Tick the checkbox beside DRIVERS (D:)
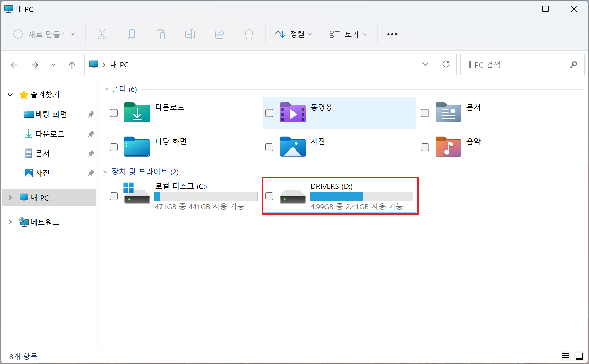This screenshot has height=364, width=589. click(269, 196)
